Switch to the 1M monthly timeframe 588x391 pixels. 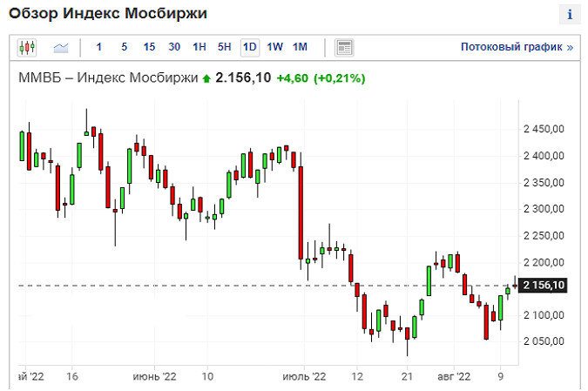pyautogui.click(x=301, y=47)
